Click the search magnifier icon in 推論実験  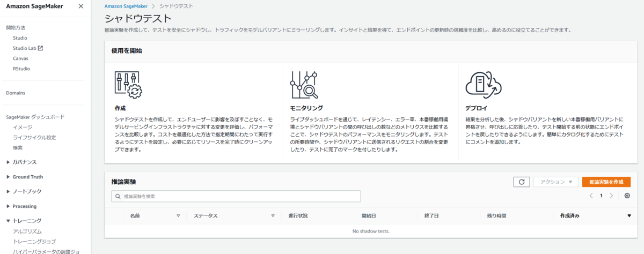118,197
